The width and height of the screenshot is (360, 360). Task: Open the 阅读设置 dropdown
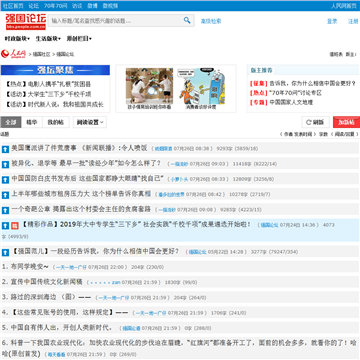(90, 122)
